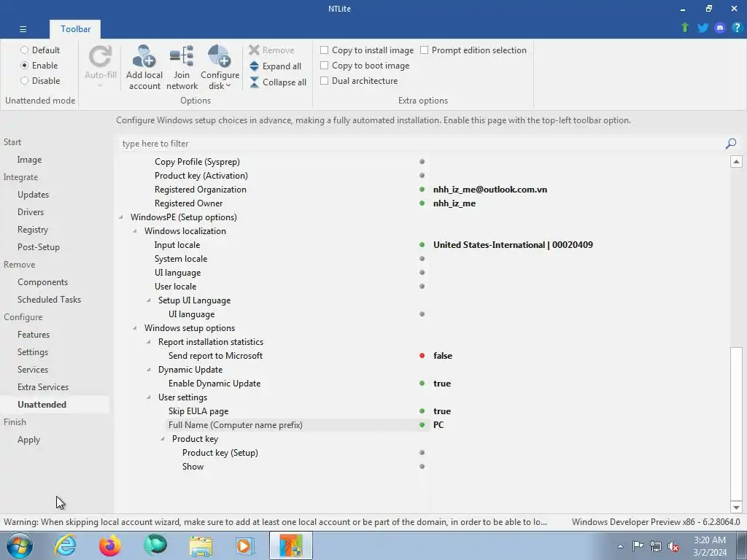Click Collapse all

click(278, 82)
